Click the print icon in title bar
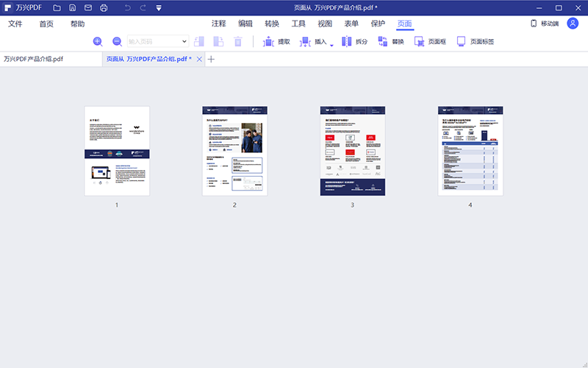 click(104, 8)
